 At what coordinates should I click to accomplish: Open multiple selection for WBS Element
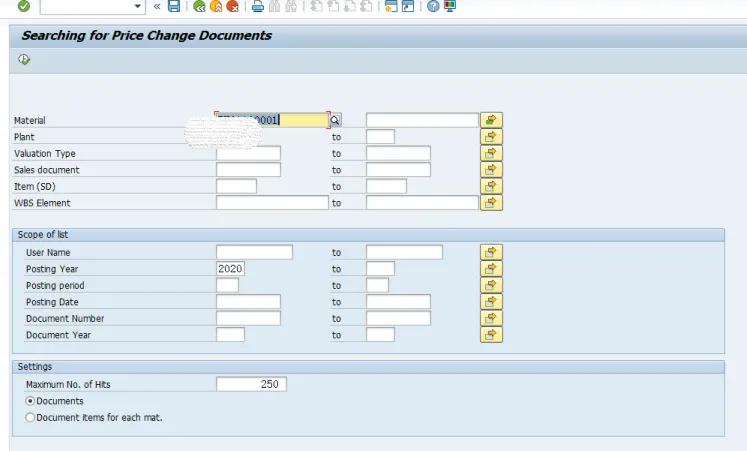pos(491,203)
